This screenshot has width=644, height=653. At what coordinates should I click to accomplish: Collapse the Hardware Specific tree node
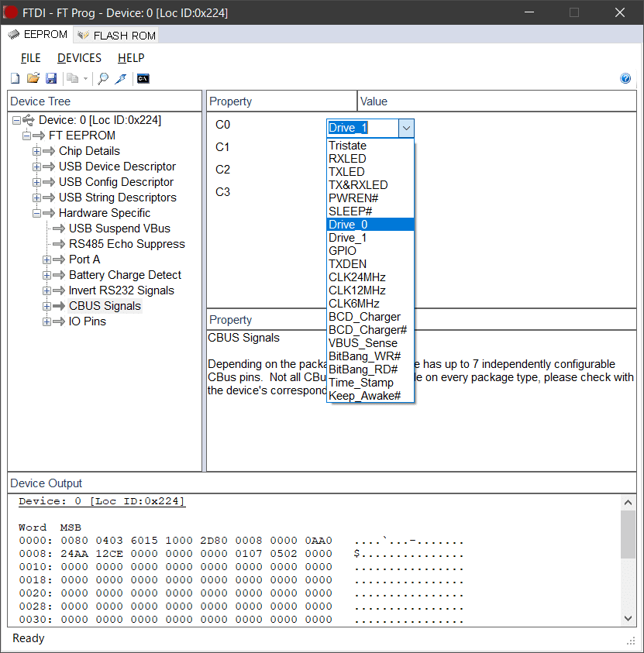tap(36, 213)
